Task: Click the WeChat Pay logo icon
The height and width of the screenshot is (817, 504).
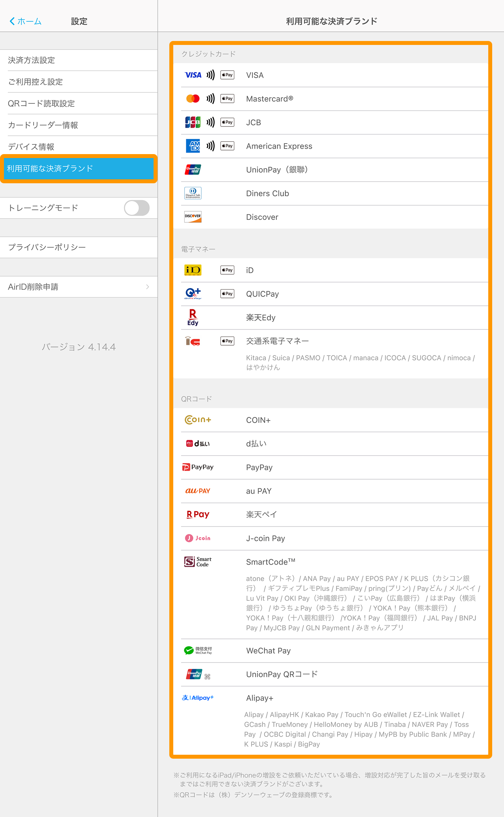Action: coord(198,650)
